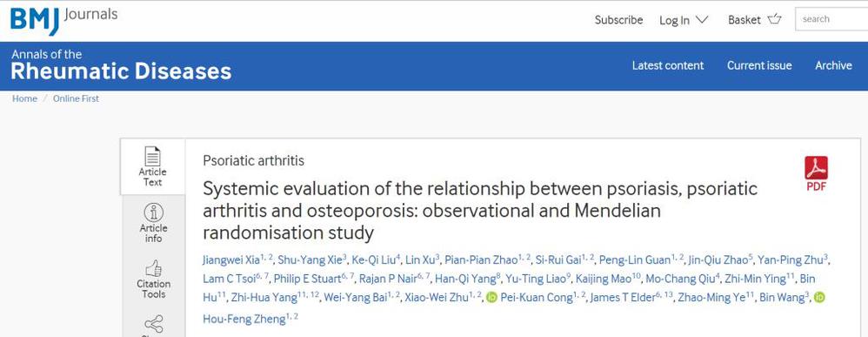The width and height of the screenshot is (868, 337).
Task: Open the Article info icon
Action: pos(153,212)
